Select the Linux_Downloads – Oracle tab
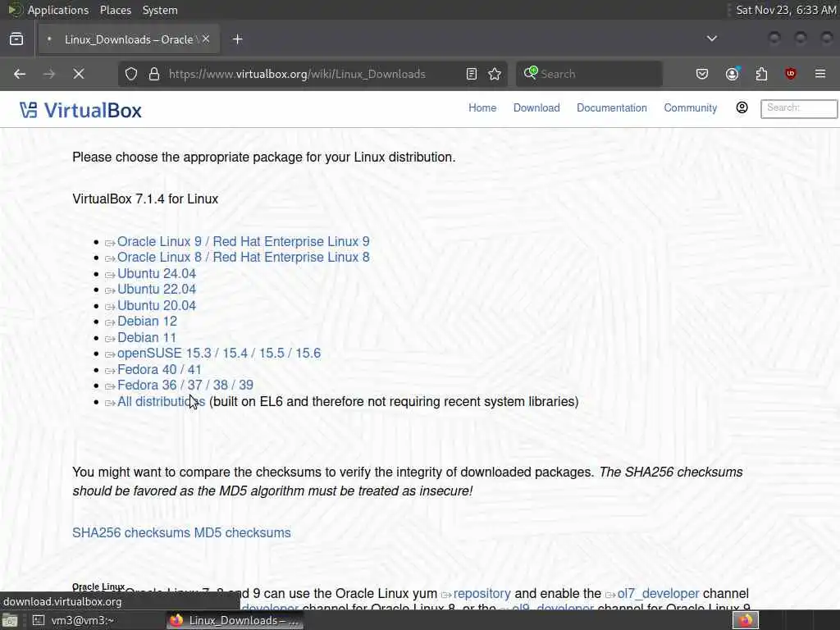This screenshot has width=840, height=630. pyautogui.click(x=129, y=39)
